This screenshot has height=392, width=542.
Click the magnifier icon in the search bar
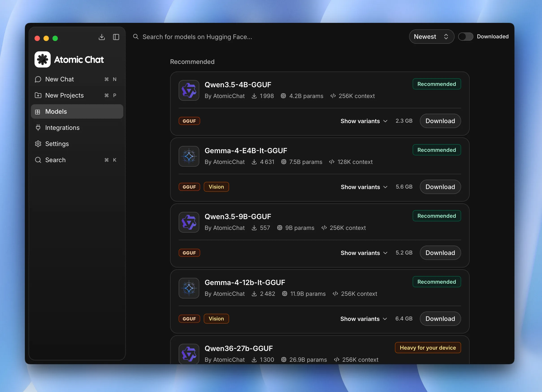136,37
